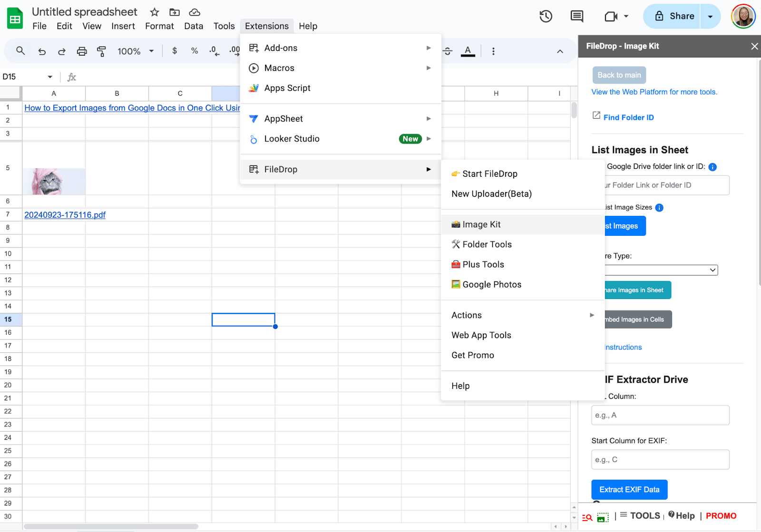Format as currency with dollar icon
Image resolution: width=761 pixels, height=532 pixels.
[x=175, y=51]
